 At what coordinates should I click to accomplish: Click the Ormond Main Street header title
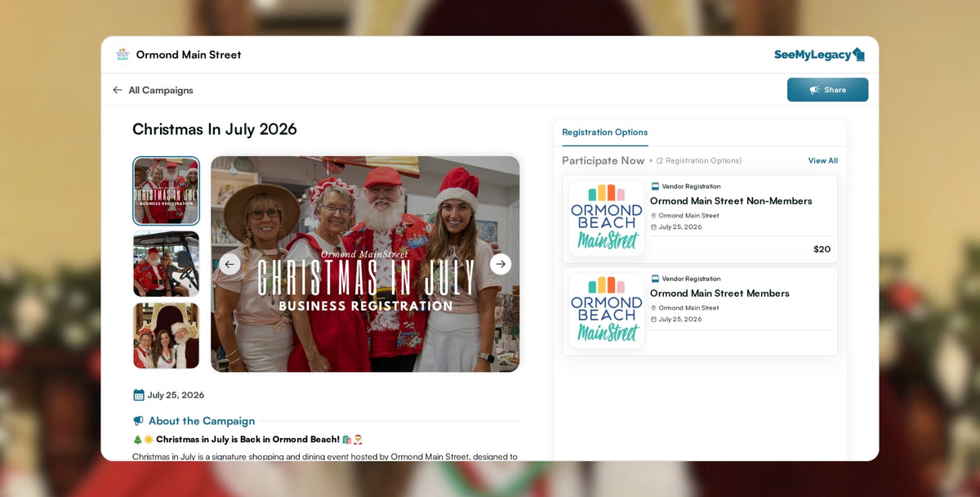(x=189, y=55)
